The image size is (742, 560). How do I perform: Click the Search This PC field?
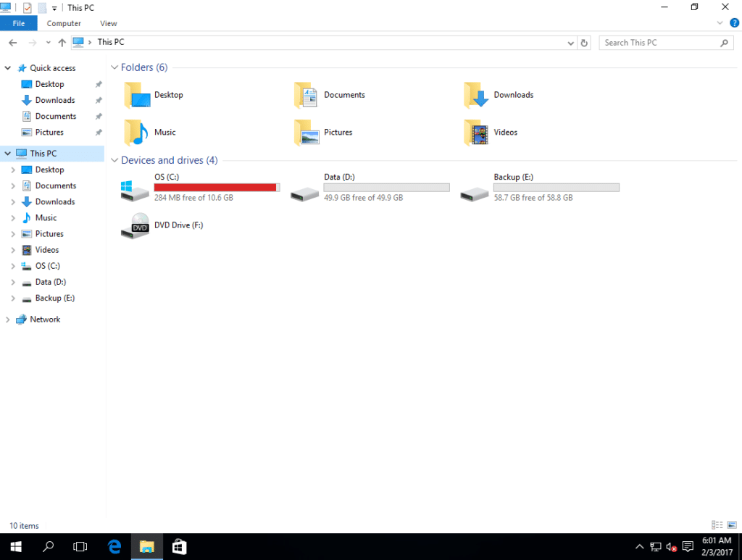(659, 43)
